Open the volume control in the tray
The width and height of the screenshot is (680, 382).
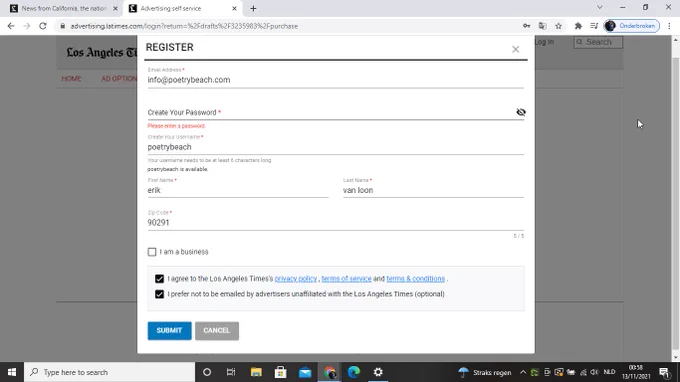595,372
